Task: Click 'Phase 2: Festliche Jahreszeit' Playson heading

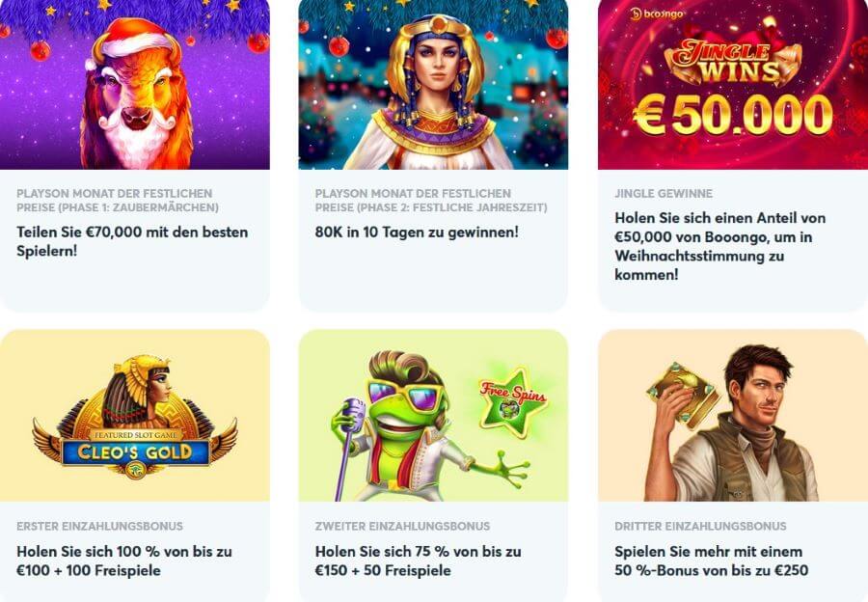Action: pos(431,201)
